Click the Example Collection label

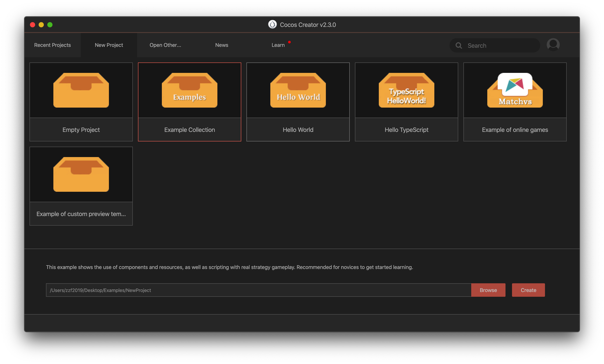click(x=189, y=130)
